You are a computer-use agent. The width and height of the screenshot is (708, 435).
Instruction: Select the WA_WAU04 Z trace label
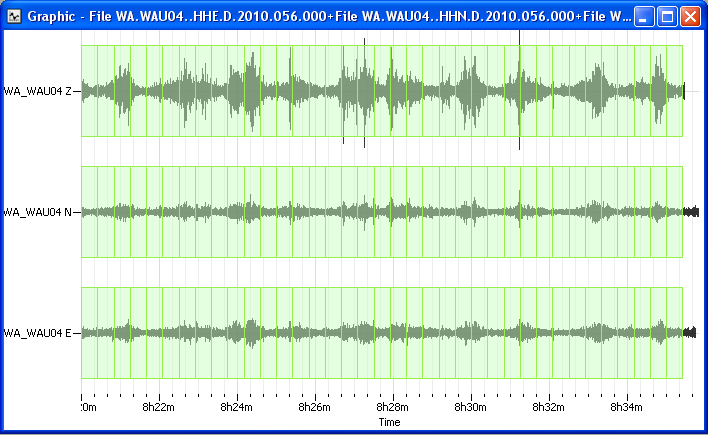40,91
